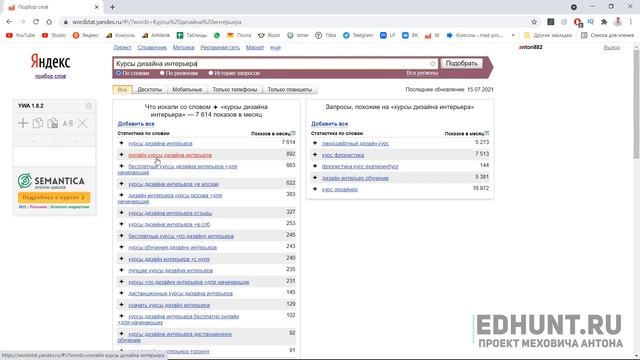Click the YWA copy with frequency icon
This screenshot has width=640, height=360.
click(x=52, y=123)
